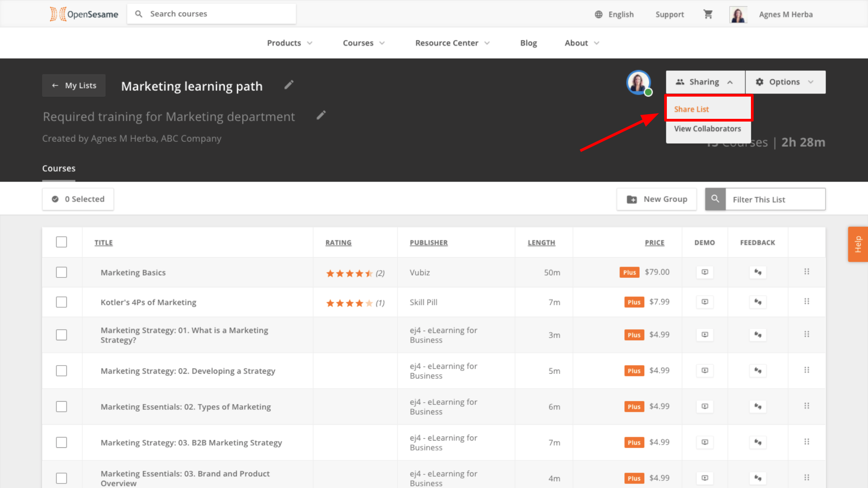Expand the Options dropdown
Viewport: 868px width, 488px height.
point(785,82)
